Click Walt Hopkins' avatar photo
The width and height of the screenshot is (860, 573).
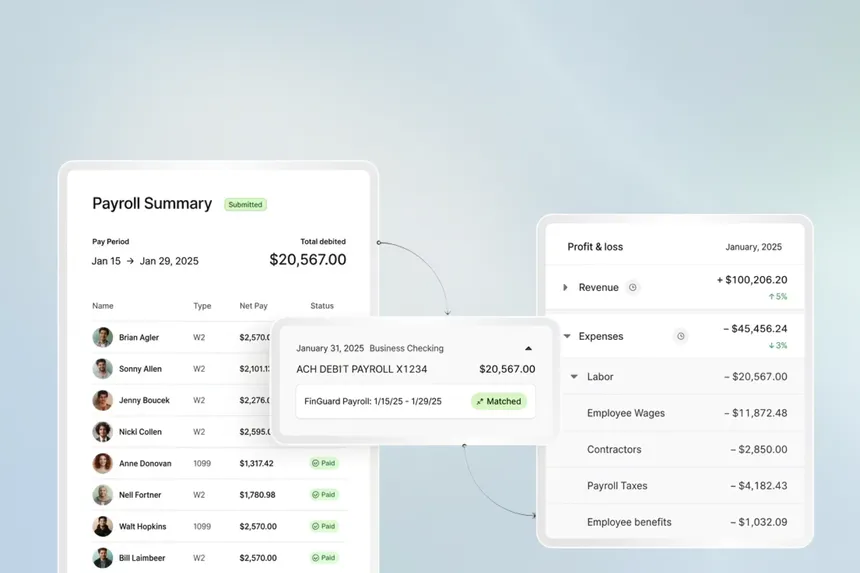[103, 526]
